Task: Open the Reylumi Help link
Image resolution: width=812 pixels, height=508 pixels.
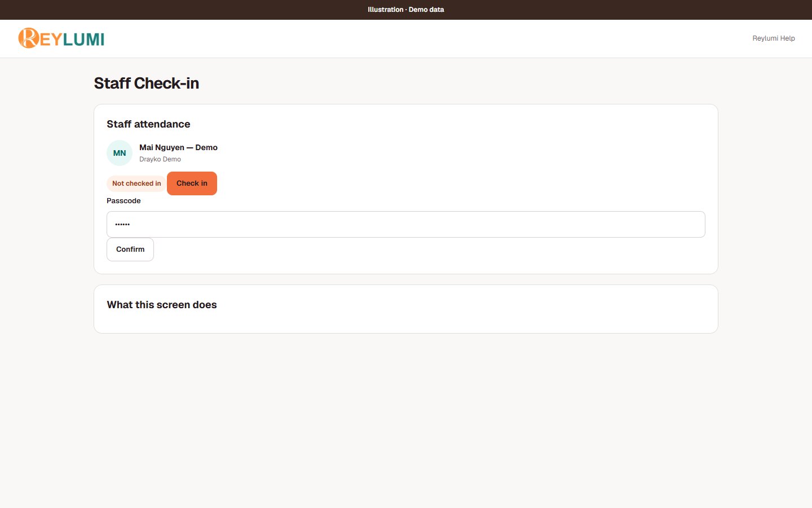Action: [774, 38]
